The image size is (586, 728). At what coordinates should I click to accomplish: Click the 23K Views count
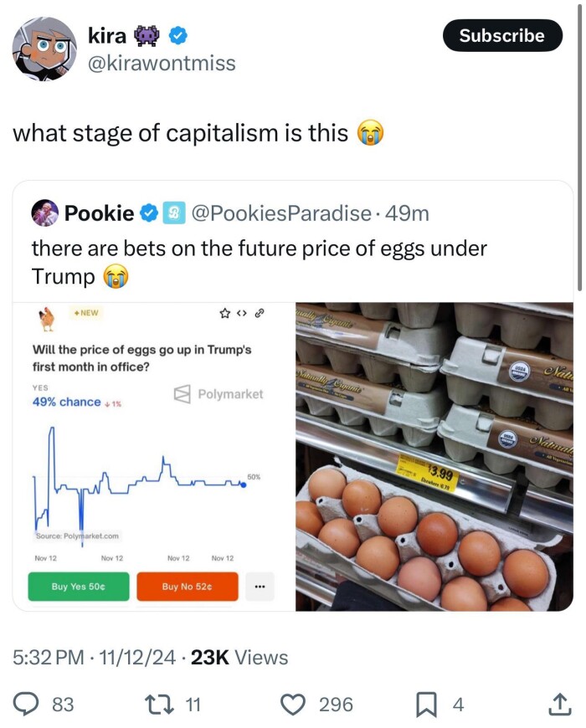tap(239, 658)
